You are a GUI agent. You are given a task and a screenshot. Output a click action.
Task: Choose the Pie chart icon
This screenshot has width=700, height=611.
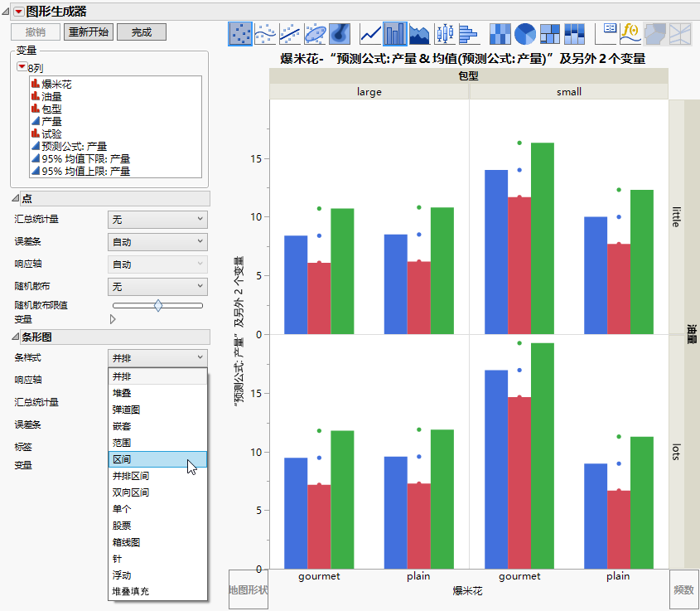pos(524,33)
